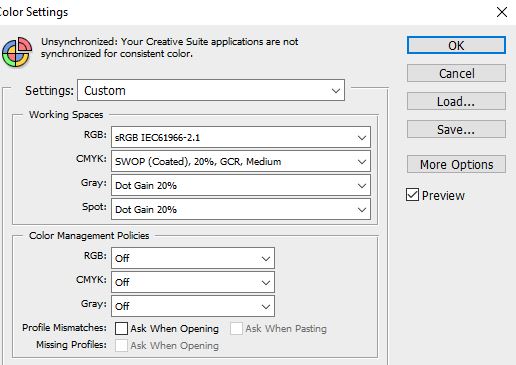Open the RGB working space dropdown
Image resolution: width=516 pixels, height=365 pixels.
241,137
